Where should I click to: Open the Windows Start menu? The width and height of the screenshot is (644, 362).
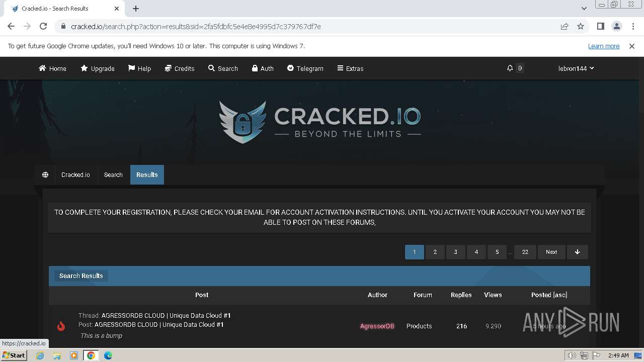click(14, 355)
